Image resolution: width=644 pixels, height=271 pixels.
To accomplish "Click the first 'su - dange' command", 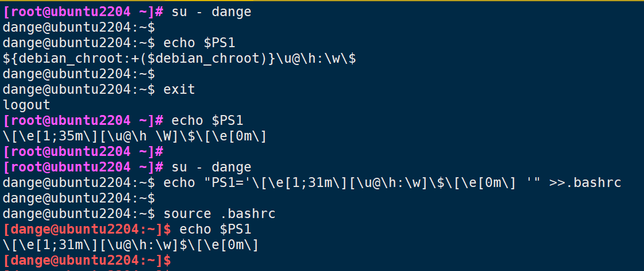I will pyautogui.click(x=211, y=12).
